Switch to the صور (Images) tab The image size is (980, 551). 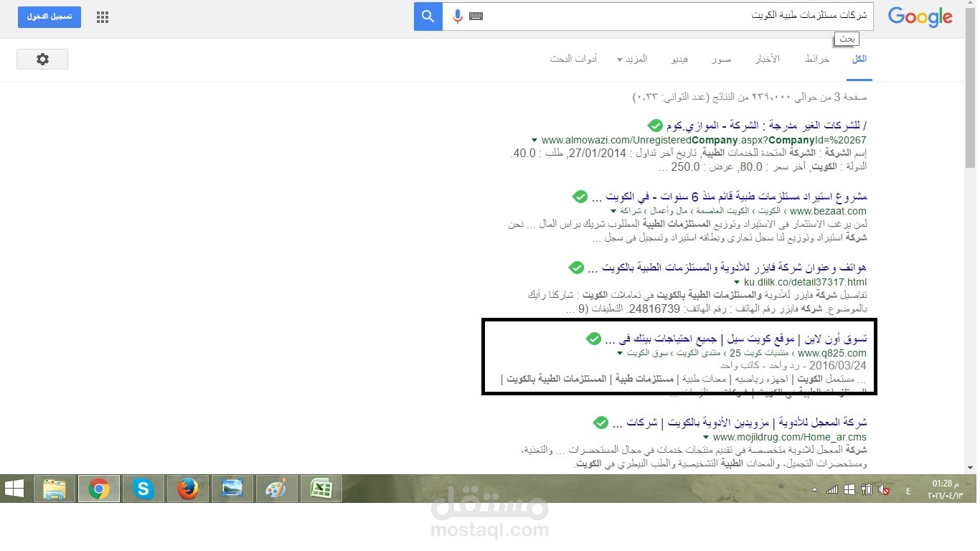tap(721, 59)
